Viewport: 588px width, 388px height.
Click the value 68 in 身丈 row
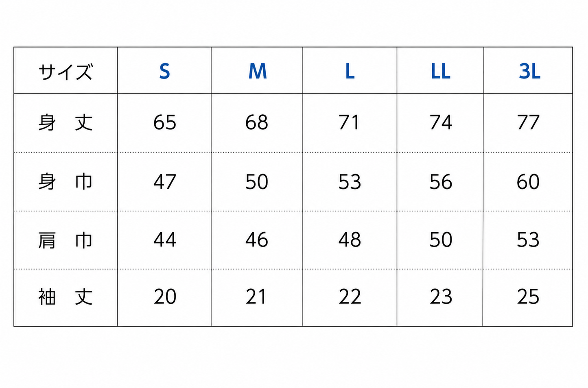tap(257, 122)
